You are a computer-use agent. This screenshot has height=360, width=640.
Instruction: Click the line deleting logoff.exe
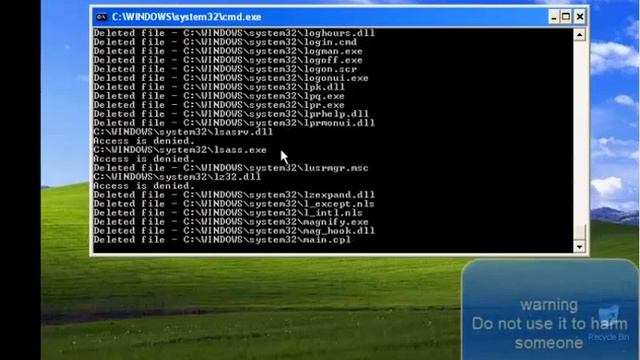(228, 60)
